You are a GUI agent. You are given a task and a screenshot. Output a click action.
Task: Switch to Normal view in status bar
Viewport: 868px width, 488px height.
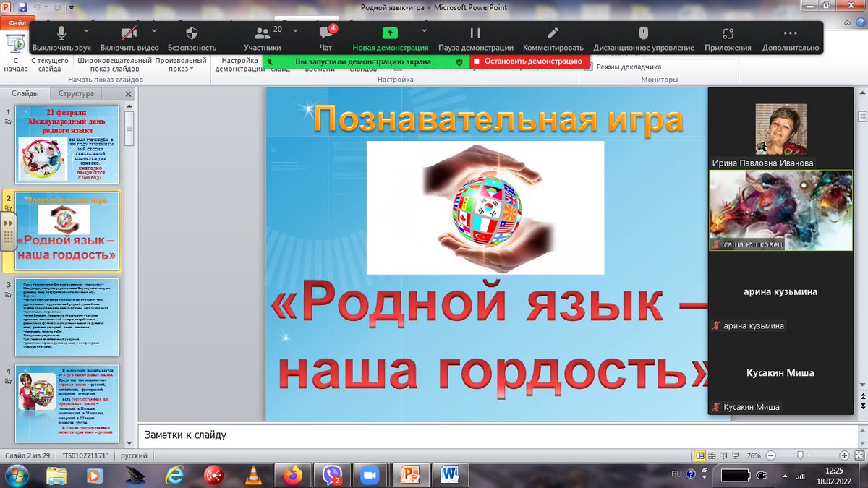coord(699,456)
